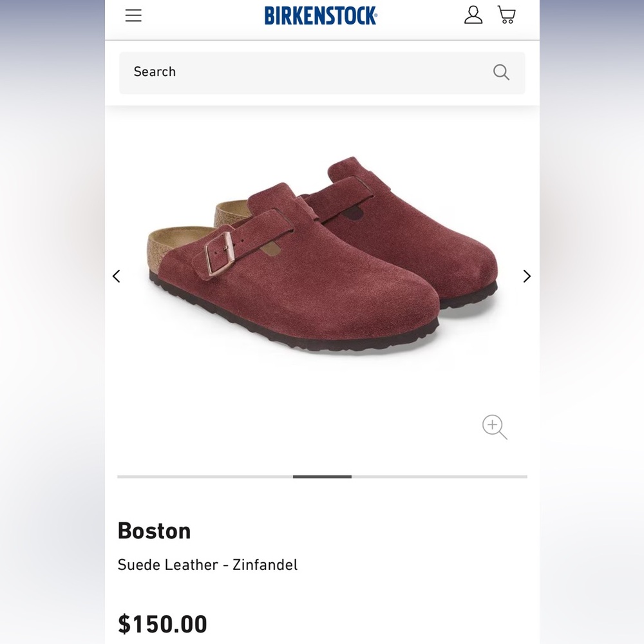Open the hamburger navigation menu
Viewport: 644px width, 644px height.
133,15
